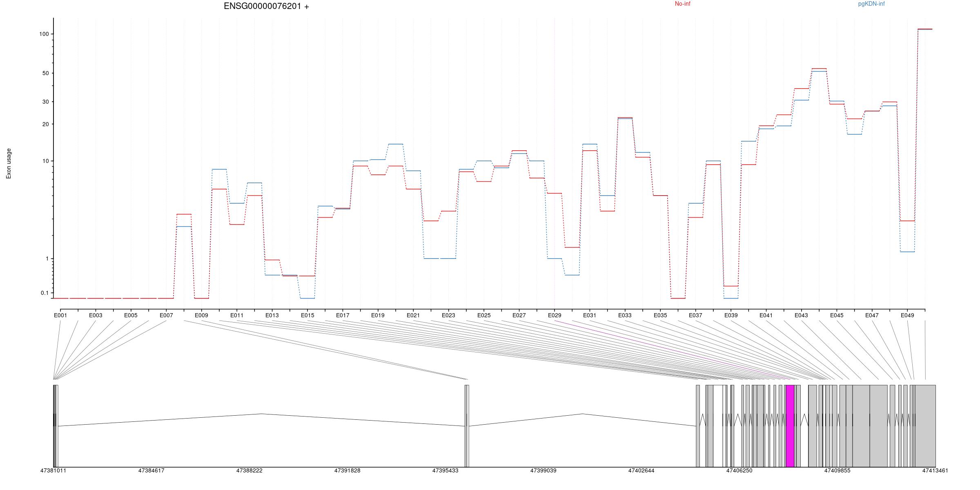Click the y-axis value 30
Viewport: 980px width, 490px height.
point(46,102)
